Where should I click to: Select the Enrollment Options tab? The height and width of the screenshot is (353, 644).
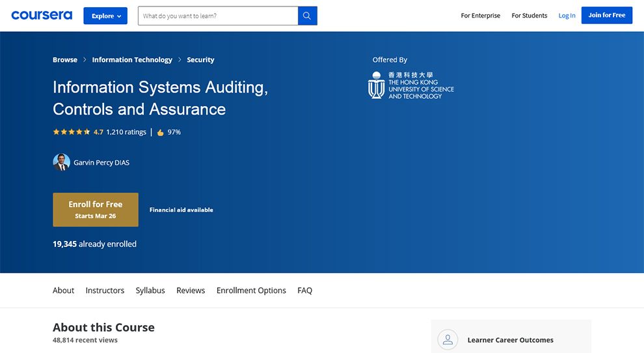tap(251, 290)
